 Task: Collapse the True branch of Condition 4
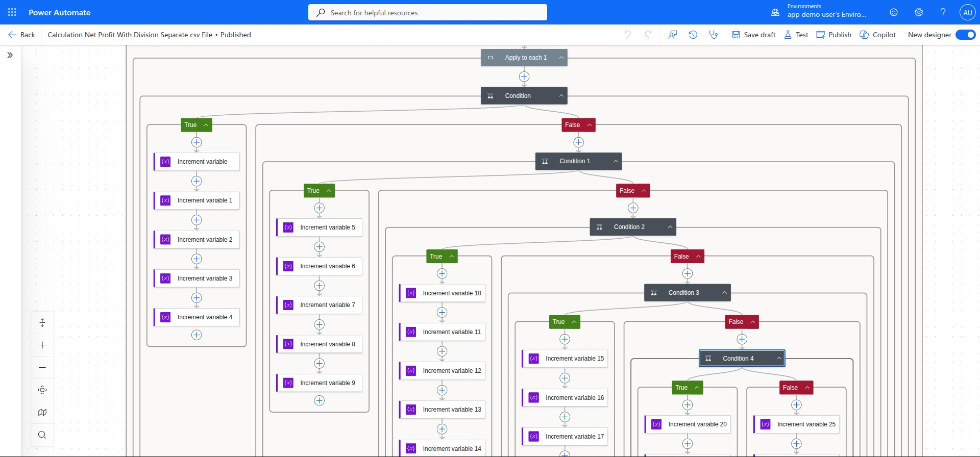(x=697, y=388)
